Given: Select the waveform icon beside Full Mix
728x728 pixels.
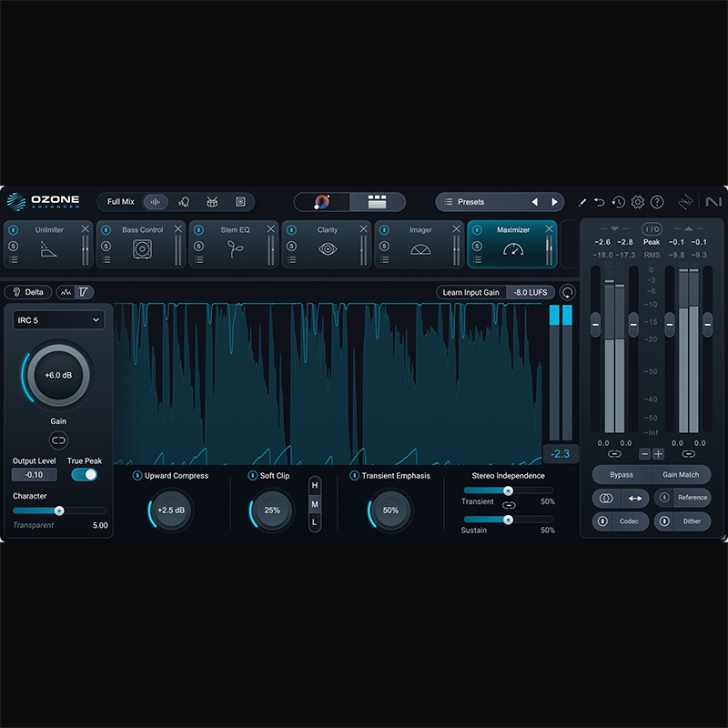Looking at the screenshot, I should [156, 202].
